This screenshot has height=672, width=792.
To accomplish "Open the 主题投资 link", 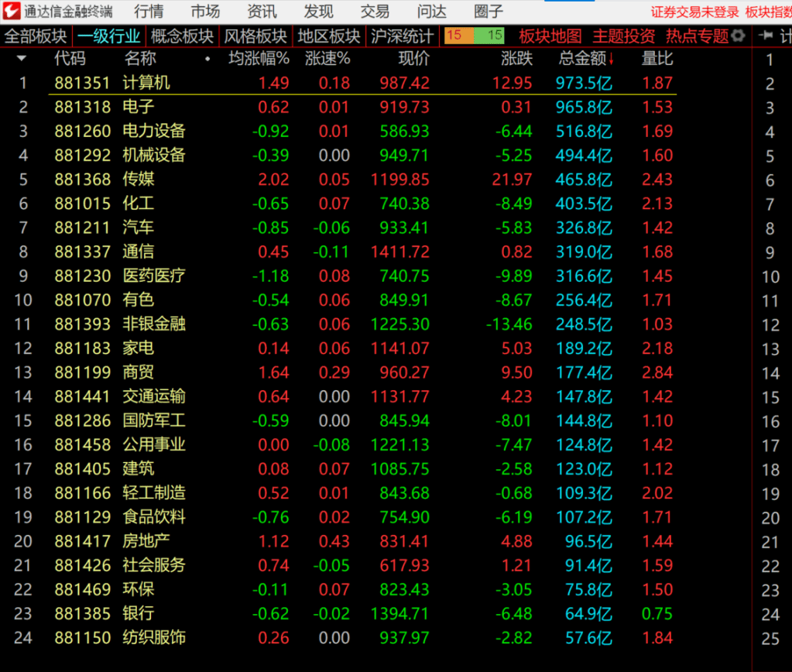I will pos(623,36).
